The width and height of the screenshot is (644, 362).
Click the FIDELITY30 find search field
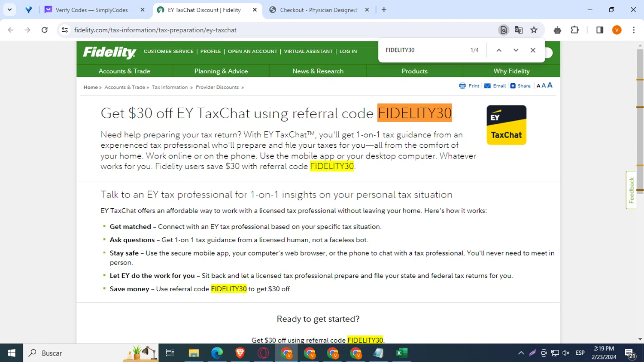(425, 50)
